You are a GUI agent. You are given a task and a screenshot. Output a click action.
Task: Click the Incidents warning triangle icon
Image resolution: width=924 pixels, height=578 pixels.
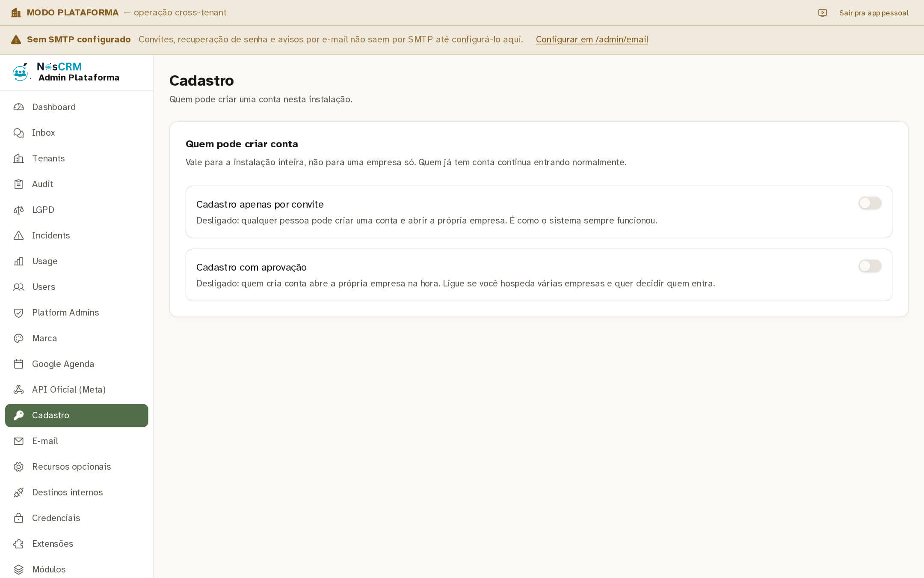[18, 235]
